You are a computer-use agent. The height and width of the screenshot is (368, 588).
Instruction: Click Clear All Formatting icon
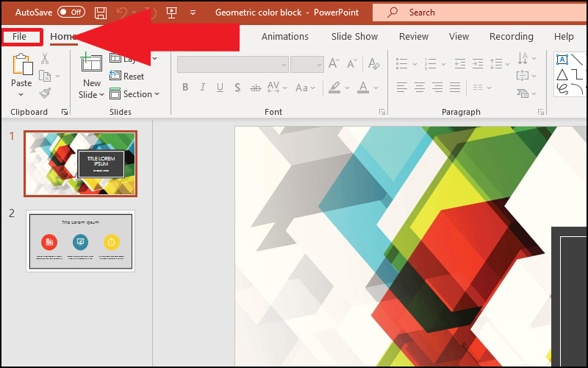tap(374, 63)
